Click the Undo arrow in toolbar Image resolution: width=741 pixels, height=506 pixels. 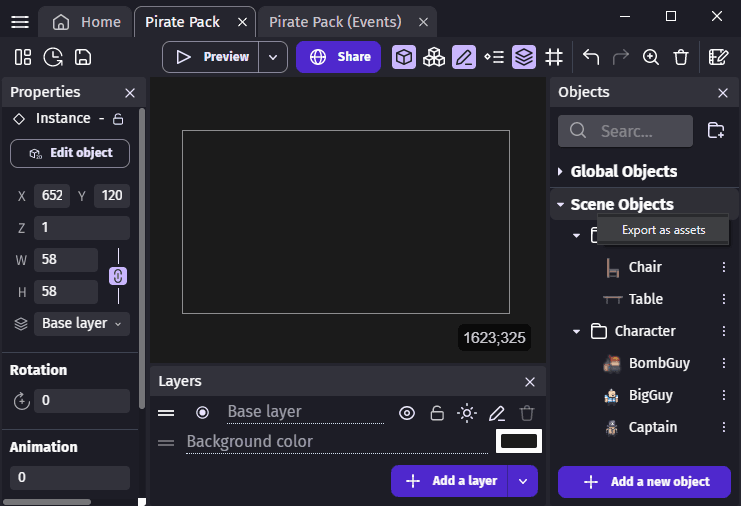click(x=591, y=57)
